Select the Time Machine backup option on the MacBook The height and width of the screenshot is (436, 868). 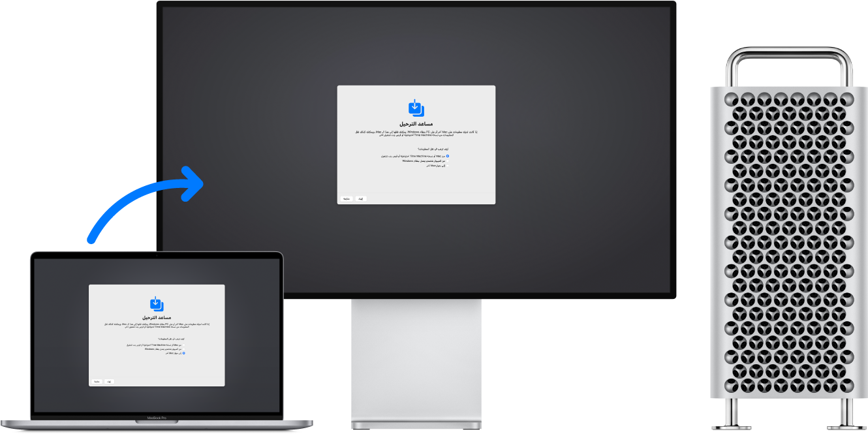pyautogui.click(x=185, y=345)
